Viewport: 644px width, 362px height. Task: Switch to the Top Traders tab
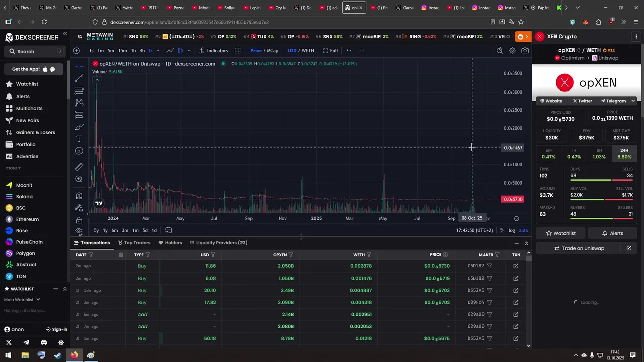pos(134,243)
